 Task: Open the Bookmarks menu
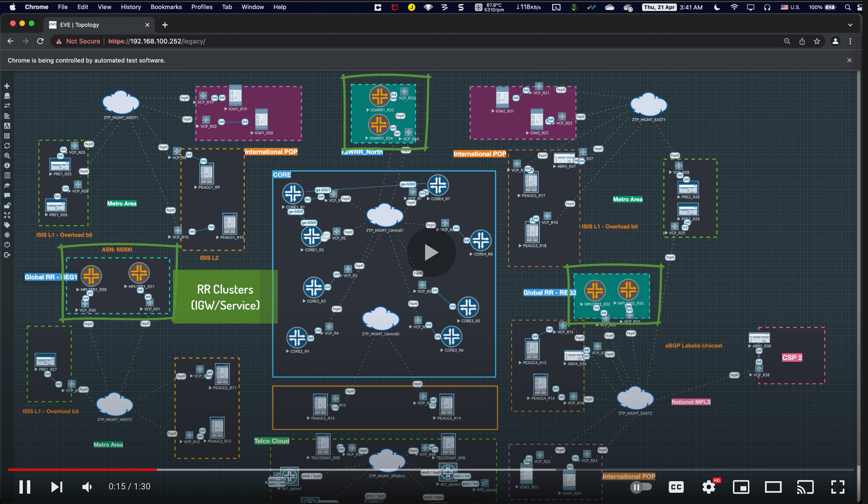(166, 7)
